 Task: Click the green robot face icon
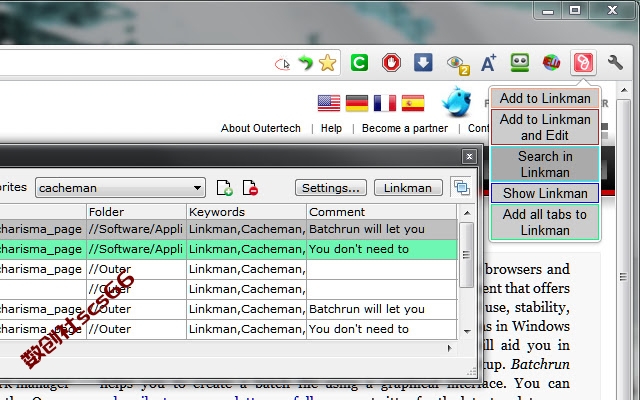[520, 63]
